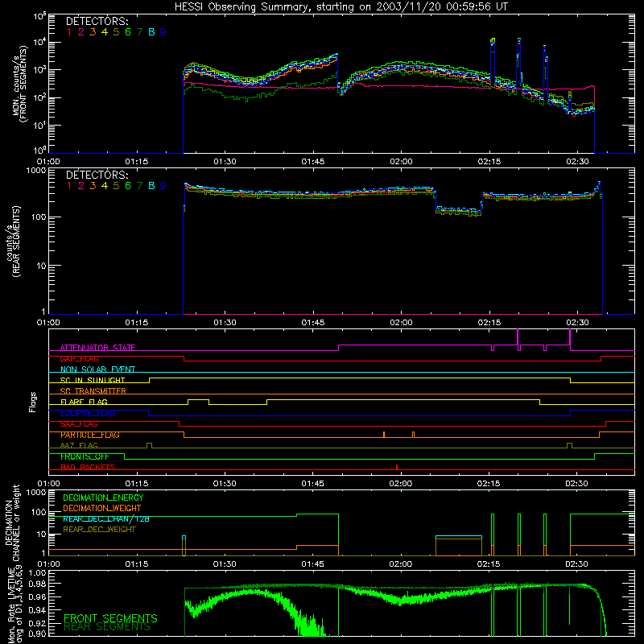644x644 pixels.
Task: Select the REAR_DEC_WEIGHT legend label
Action: click(x=99, y=530)
